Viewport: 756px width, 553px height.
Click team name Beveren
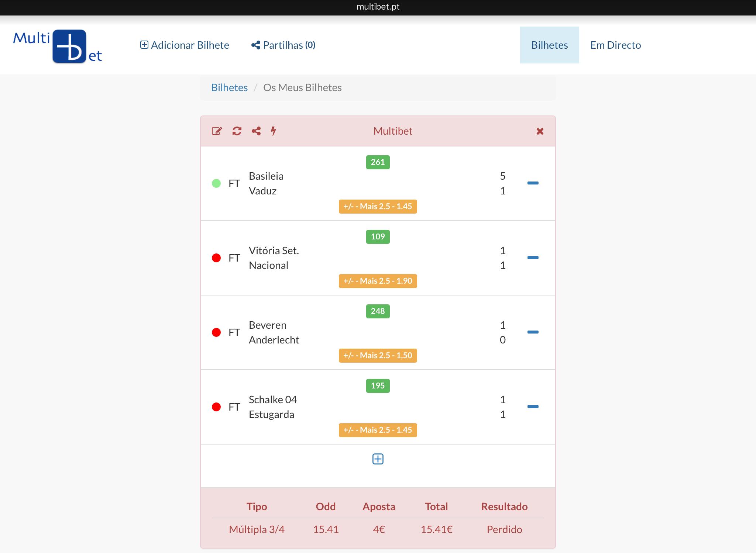click(268, 325)
